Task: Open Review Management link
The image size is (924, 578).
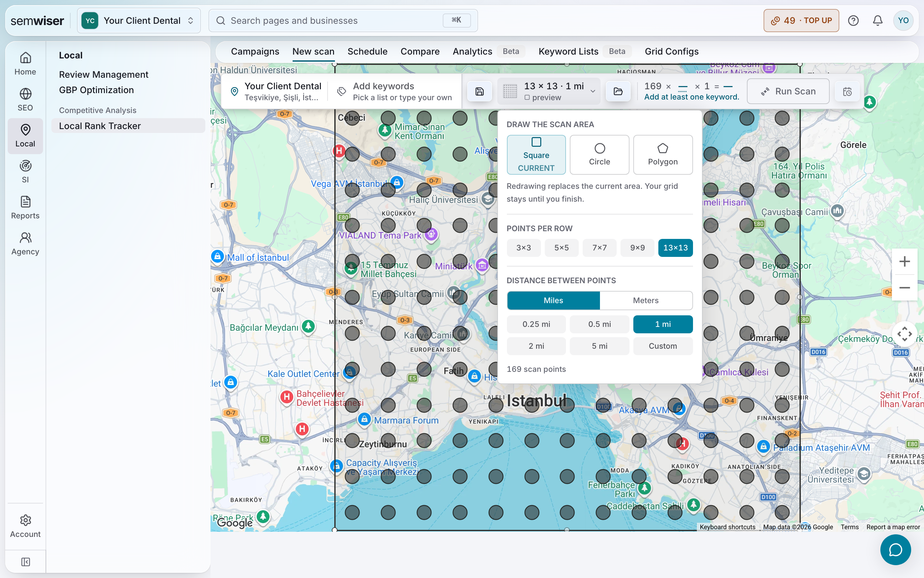Action: coord(104,74)
